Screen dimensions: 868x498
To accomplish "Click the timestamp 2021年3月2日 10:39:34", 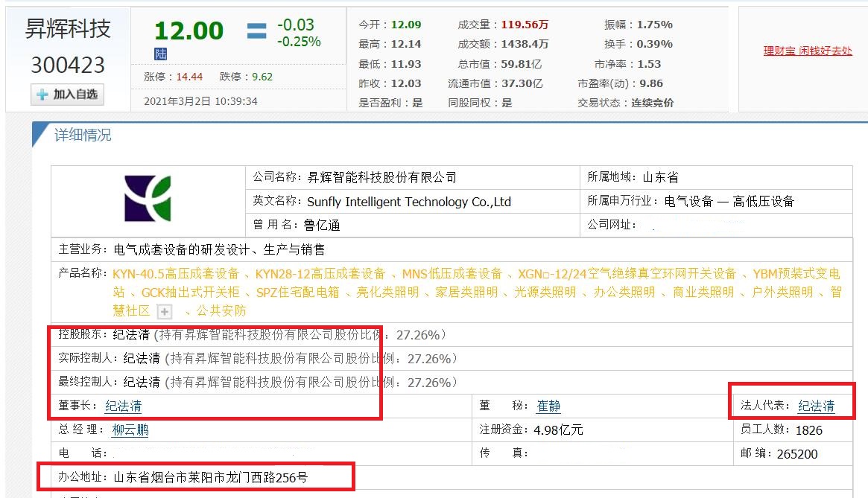I will (x=201, y=101).
